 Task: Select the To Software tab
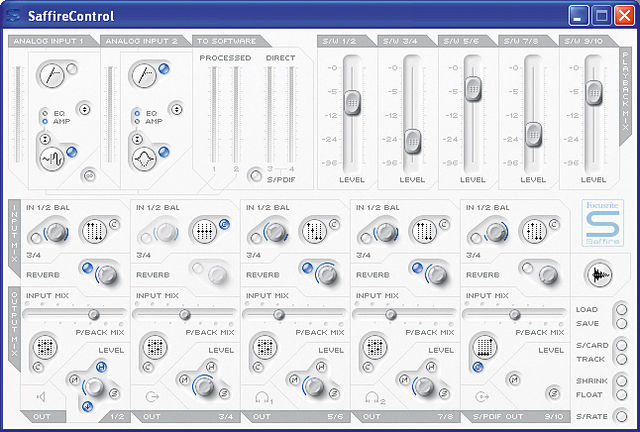pyautogui.click(x=230, y=41)
